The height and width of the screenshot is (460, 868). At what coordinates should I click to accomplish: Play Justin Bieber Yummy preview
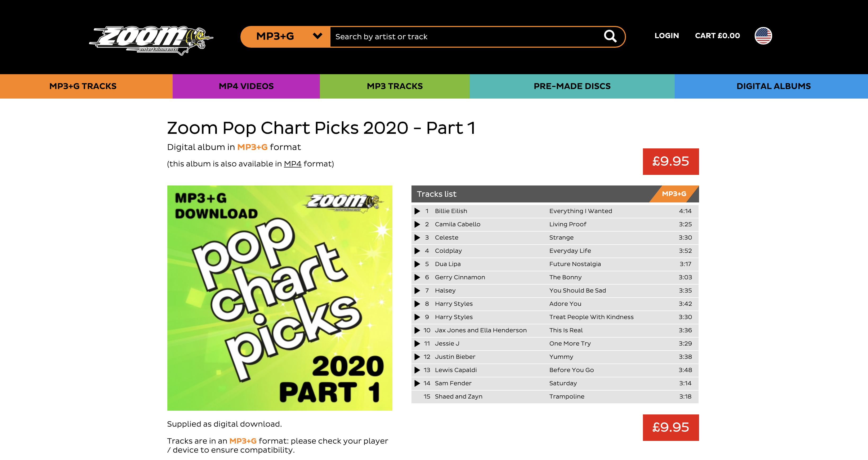tap(417, 357)
